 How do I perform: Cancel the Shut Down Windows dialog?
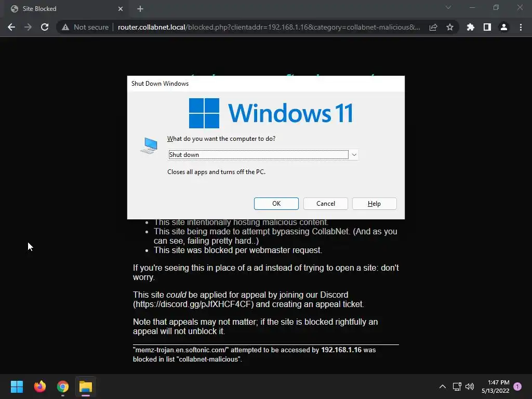click(x=325, y=204)
